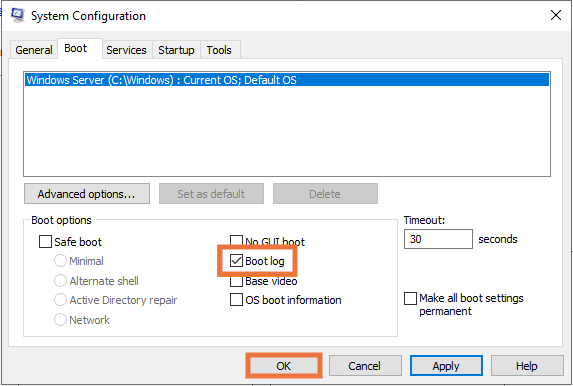Click the Cancel button
Viewport: 573px width, 386px height.
pos(365,366)
